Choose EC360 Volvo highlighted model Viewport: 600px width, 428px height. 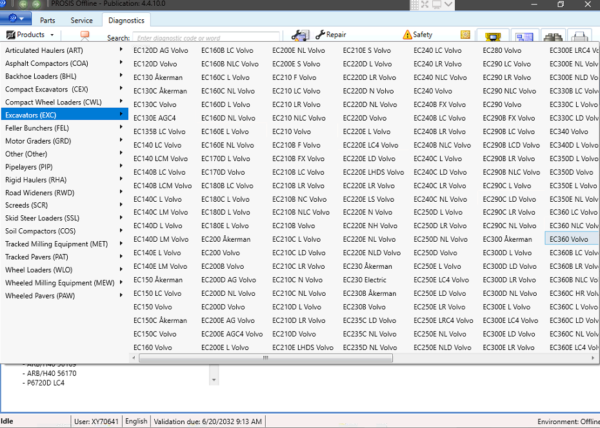(x=569, y=239)
